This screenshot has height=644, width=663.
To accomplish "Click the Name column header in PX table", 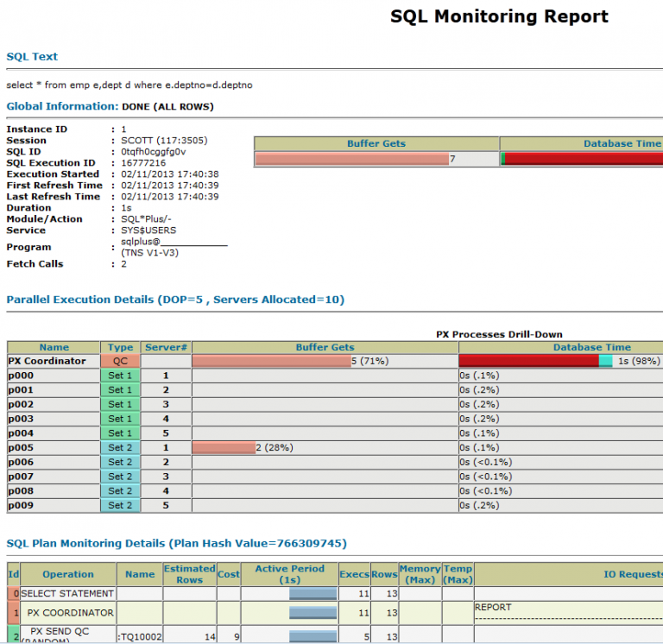I will click(x=54, y=348).
